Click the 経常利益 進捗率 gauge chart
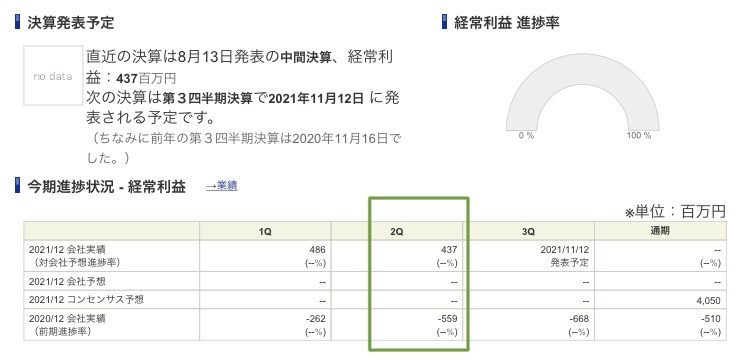749x362 pixels. [582, 93]
